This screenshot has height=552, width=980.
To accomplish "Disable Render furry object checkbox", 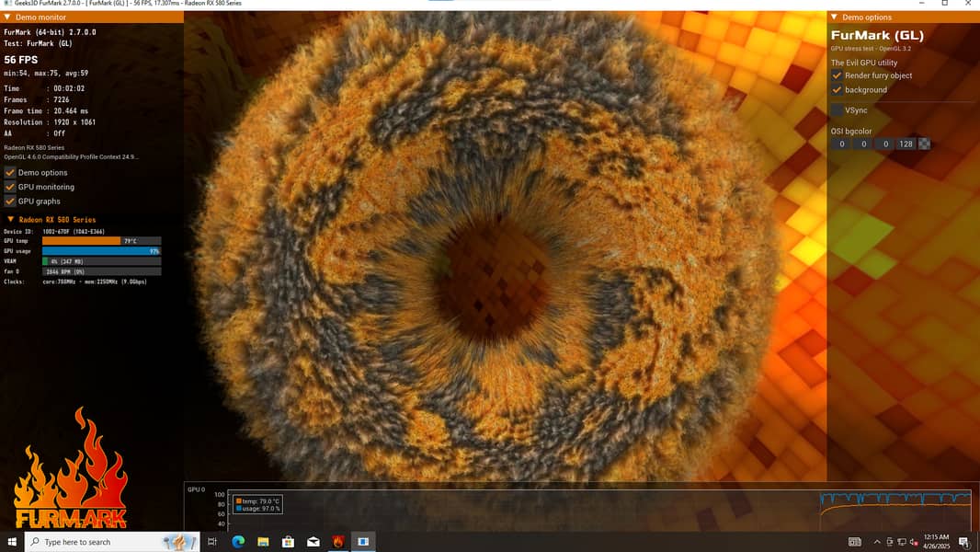I will pos(837,75).
